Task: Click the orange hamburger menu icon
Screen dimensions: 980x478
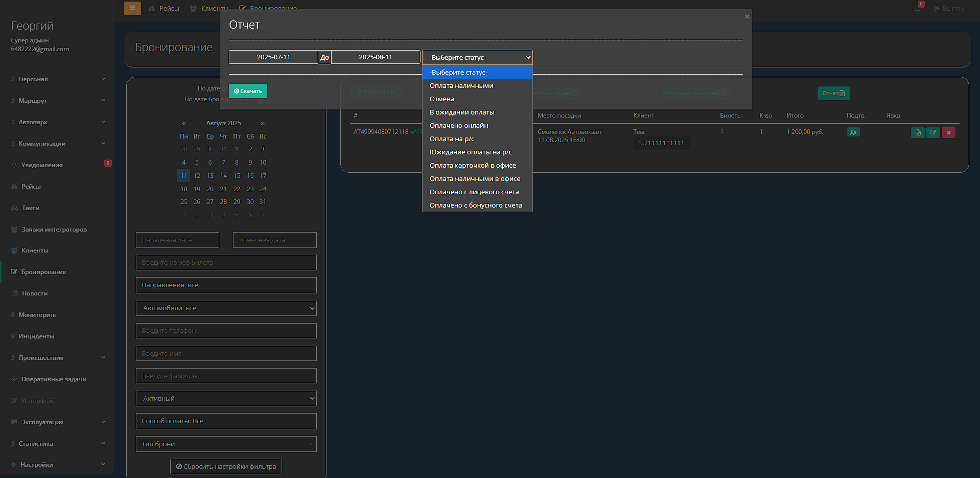Action: click(132, 8)
